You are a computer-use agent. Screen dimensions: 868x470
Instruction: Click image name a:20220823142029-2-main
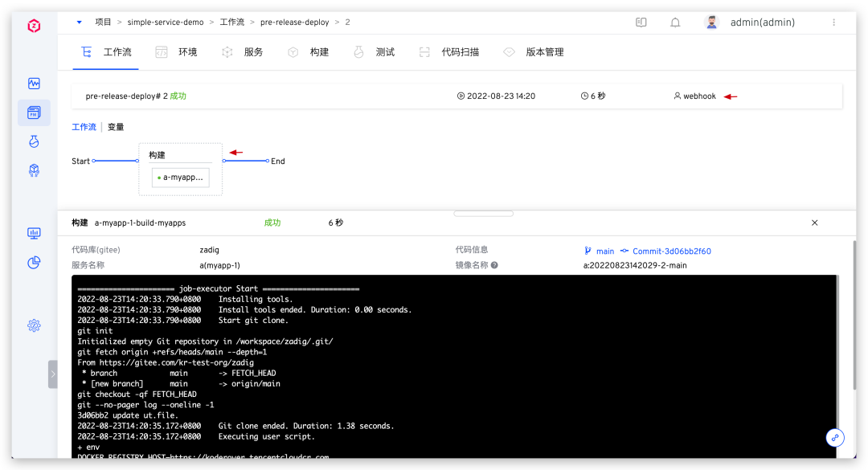(x=635, y=265)
